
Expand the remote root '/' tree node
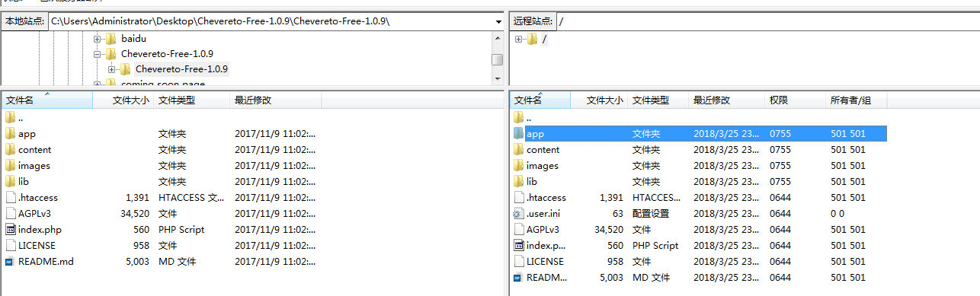pos(519,40)
